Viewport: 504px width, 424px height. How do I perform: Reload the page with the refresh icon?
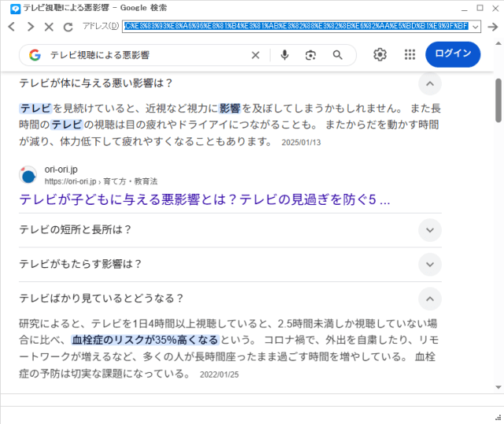[x=68, y=27]
